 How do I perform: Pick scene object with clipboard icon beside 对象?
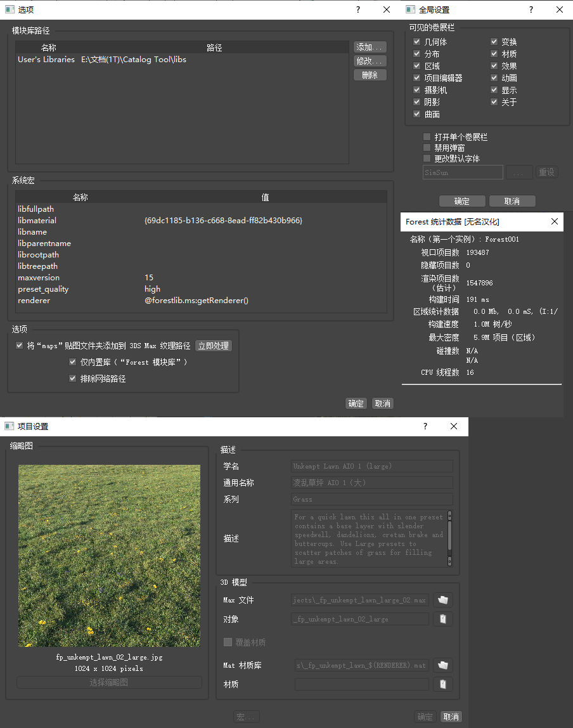click(442, 618)
